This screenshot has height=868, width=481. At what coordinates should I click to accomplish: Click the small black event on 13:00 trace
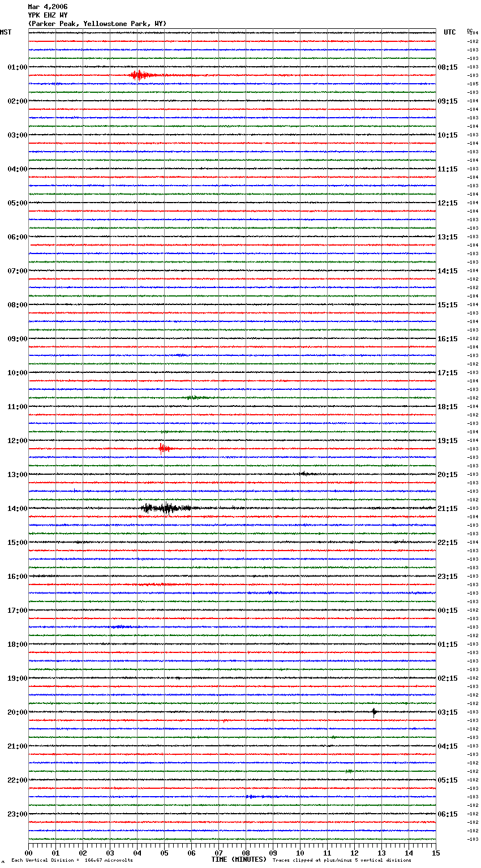coord(307,474)
